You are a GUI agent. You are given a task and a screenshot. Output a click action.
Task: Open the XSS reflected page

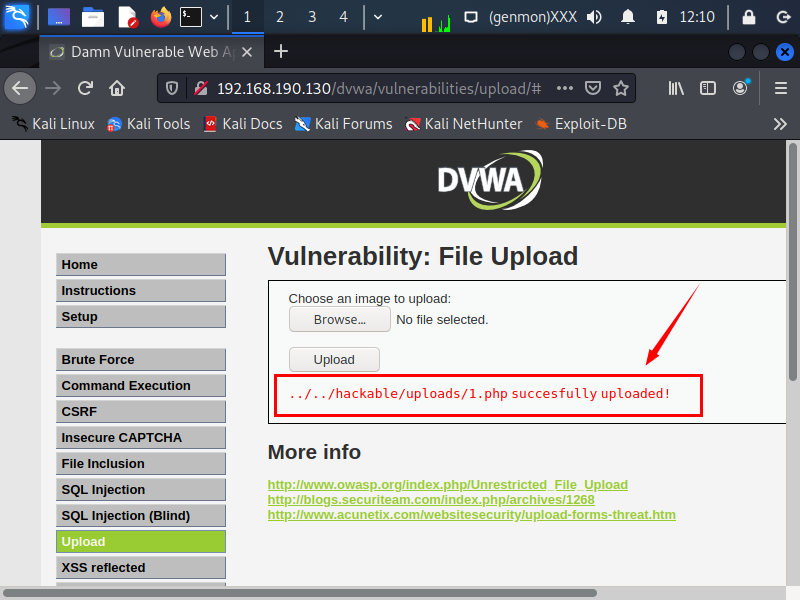tap(141, 567)
